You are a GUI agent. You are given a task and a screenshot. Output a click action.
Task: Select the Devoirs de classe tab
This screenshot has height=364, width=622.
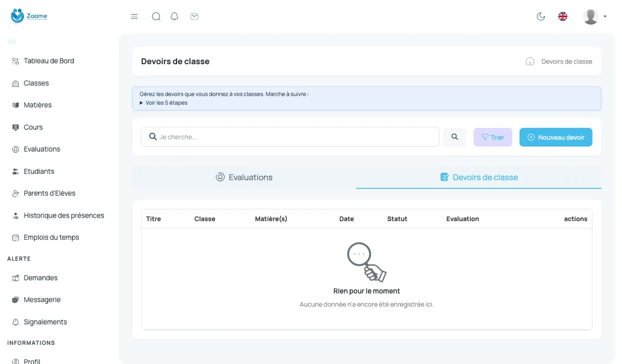click(479, 177)
